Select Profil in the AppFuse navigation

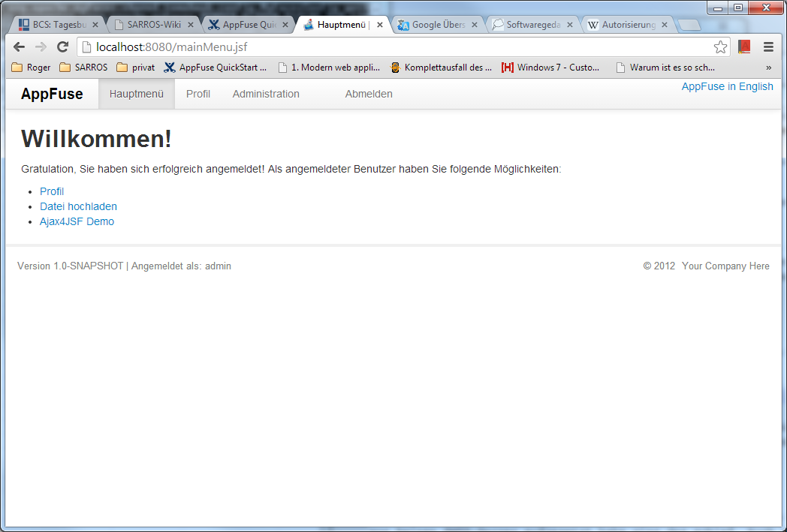click(x=198, y=93)
